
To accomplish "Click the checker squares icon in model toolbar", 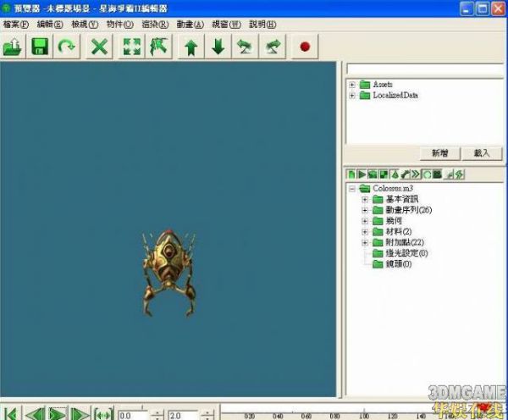I will coord(384,174).
